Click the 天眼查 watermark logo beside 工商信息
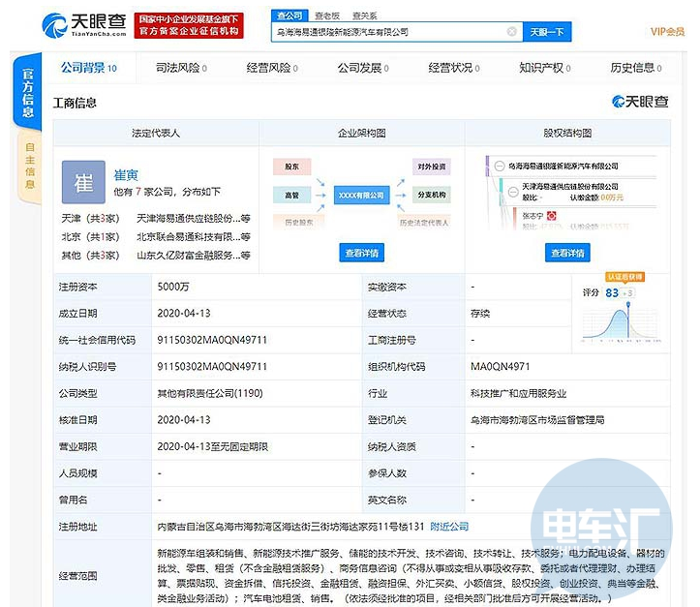This screenshot has height=607, width=700. (x=640, y=103)
